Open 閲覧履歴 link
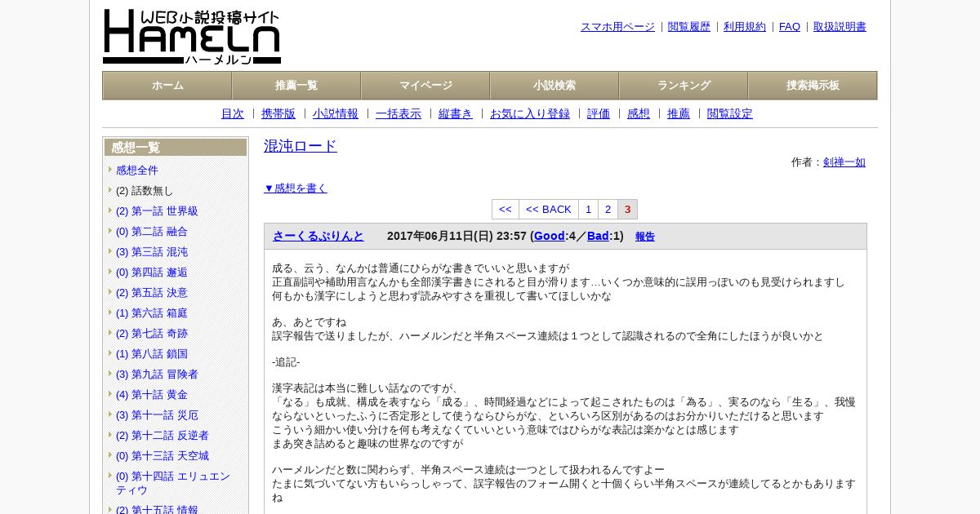The image size is (980, 514). pos(689,27)
